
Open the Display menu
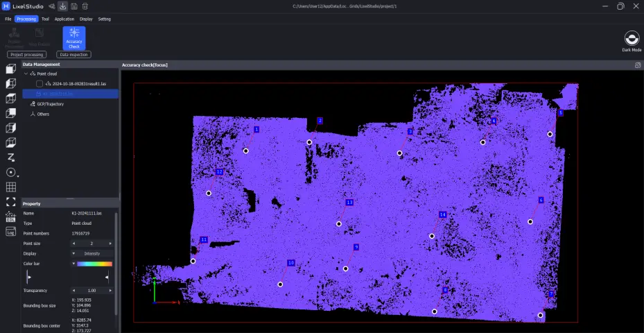(86, 19)
